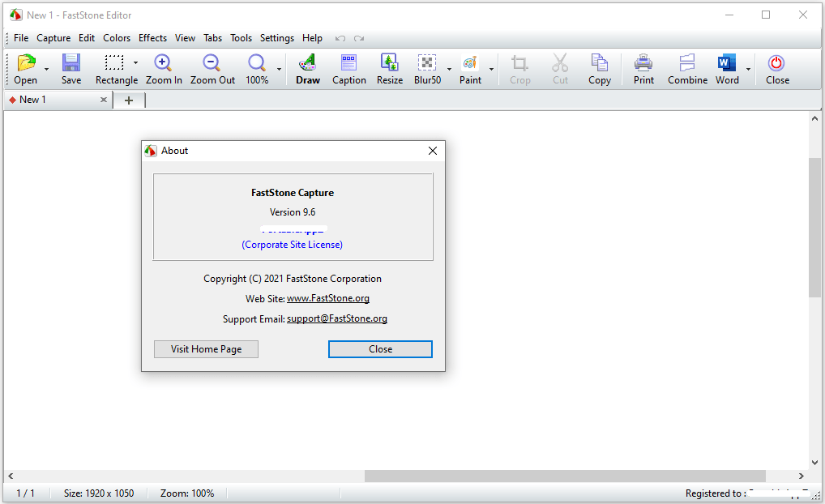Screen dimensions: 825x504
Task: Click the Undo arrow in menu bar
Action: click(340, 38)
